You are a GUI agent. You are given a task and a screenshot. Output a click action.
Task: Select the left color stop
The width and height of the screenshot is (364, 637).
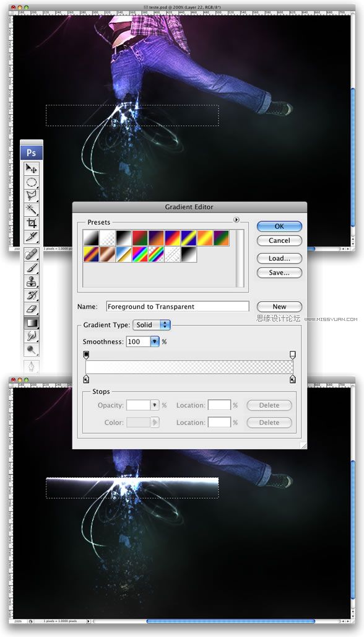coord(86,379)
